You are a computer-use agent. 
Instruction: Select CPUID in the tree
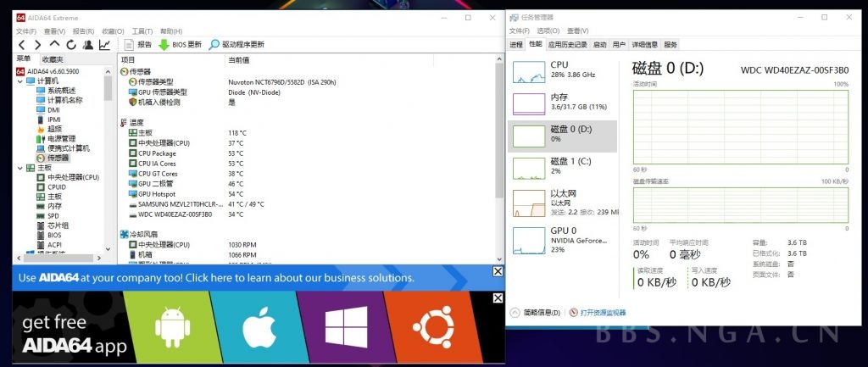pos(51,187)
